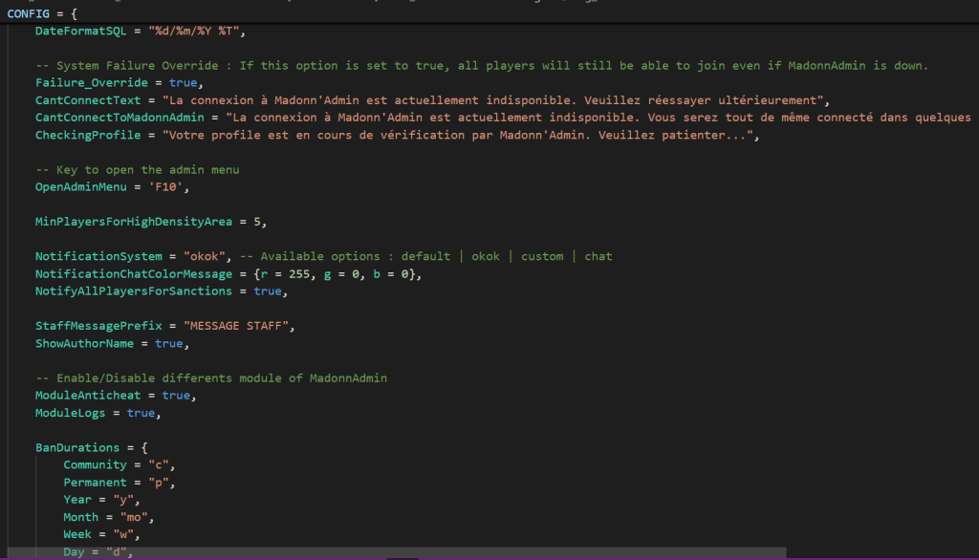Click the NotifyAllPlayersForSanctions key
Screen dimensions: 979x560
point(133,291)
